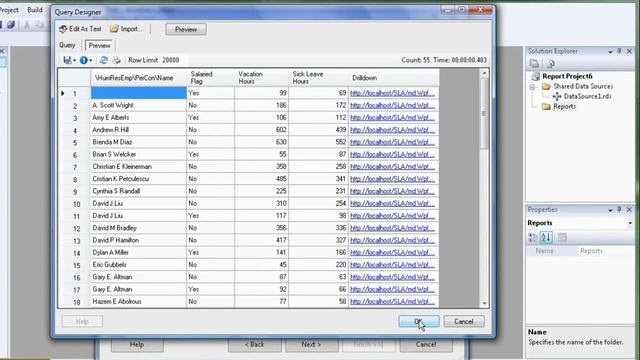Select row header number 10
640x360 pixels.
coord(75,204)
